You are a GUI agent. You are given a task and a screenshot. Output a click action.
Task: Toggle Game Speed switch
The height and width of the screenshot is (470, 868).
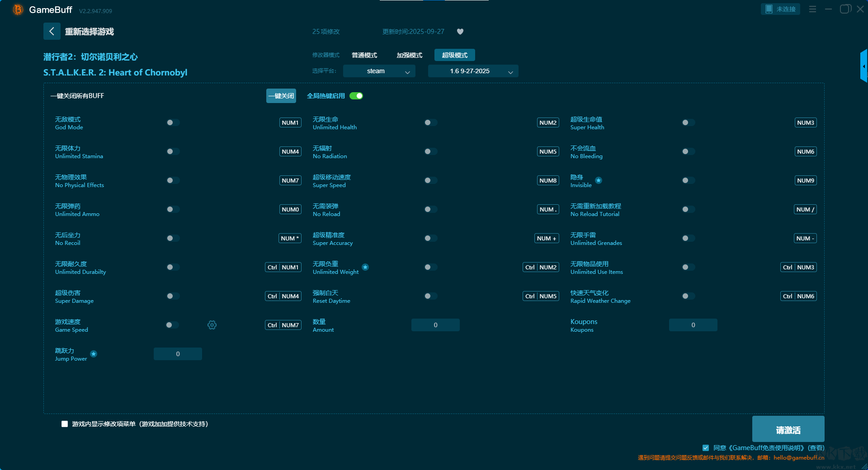(172, 325)
